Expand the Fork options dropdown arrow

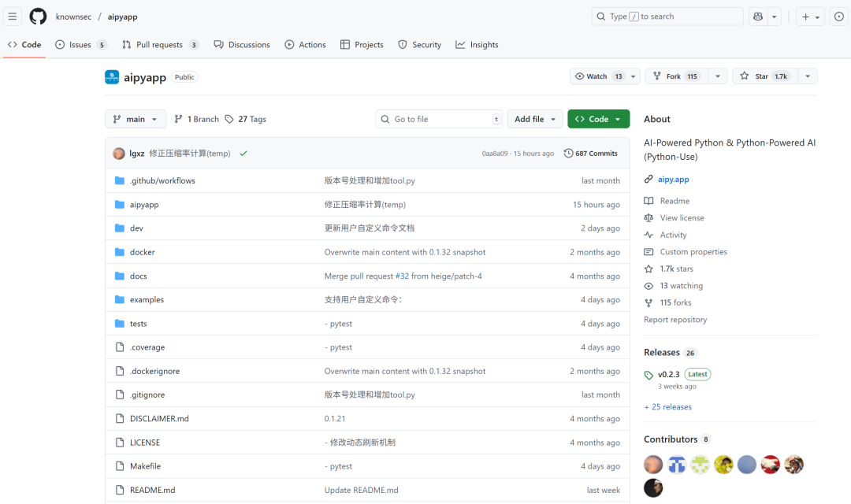718,76
